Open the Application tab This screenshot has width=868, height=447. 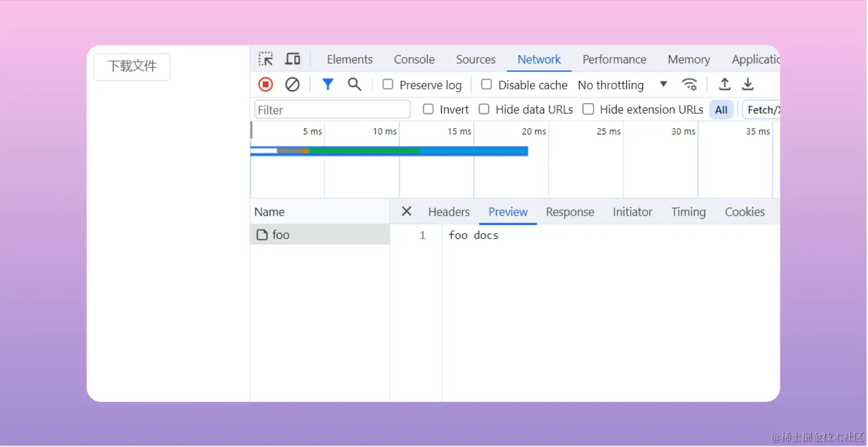click(756, 59)
